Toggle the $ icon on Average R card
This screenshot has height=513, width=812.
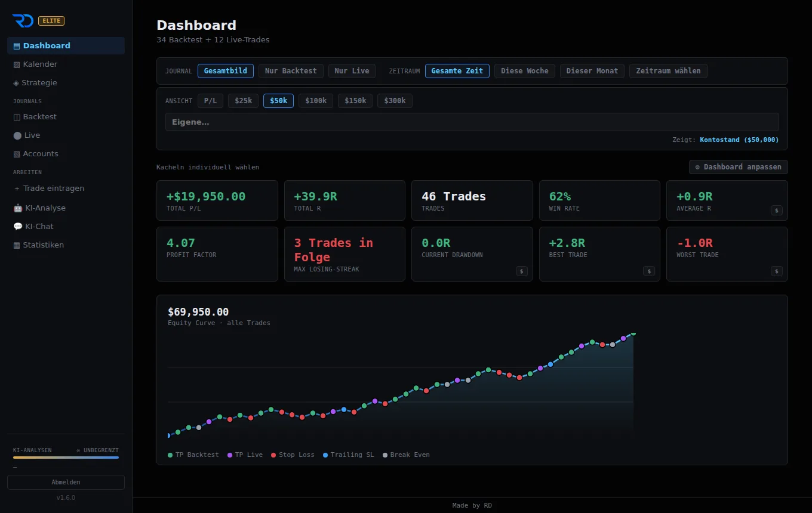[776, 210]
